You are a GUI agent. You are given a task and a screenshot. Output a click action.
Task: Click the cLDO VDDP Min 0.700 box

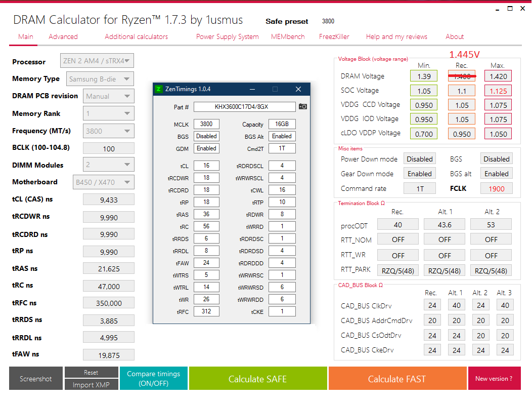424,134
